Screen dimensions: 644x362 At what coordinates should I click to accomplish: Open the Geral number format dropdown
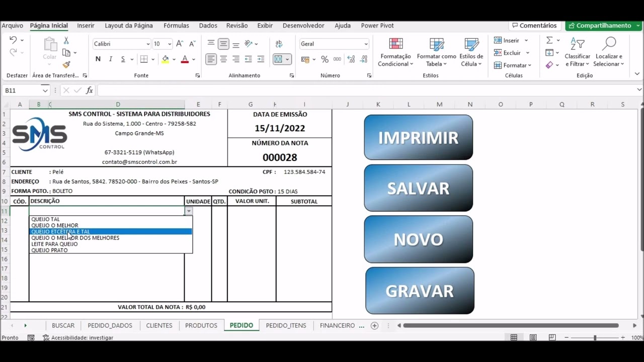pyautogui.click(x=366, y=44)
